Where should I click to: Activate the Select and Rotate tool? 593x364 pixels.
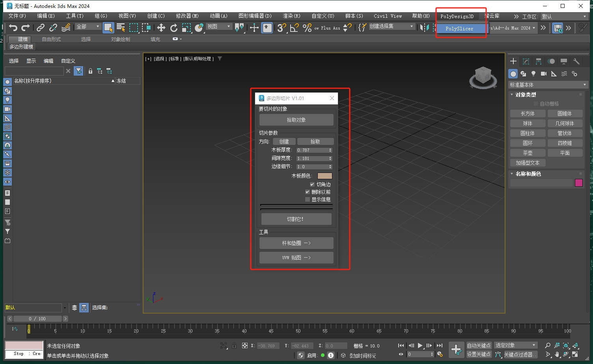(x=173, y=28)
